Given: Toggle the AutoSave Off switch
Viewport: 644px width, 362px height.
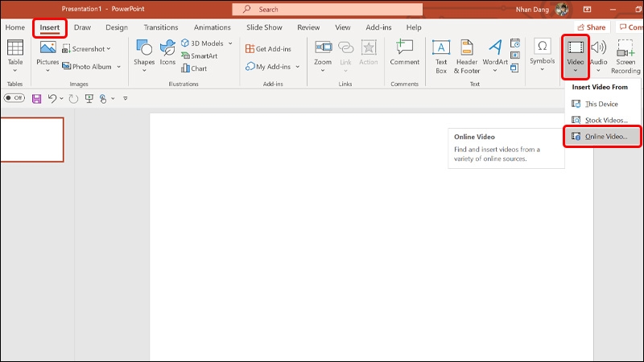Looking at the screenshot, I should pos(14,98).
